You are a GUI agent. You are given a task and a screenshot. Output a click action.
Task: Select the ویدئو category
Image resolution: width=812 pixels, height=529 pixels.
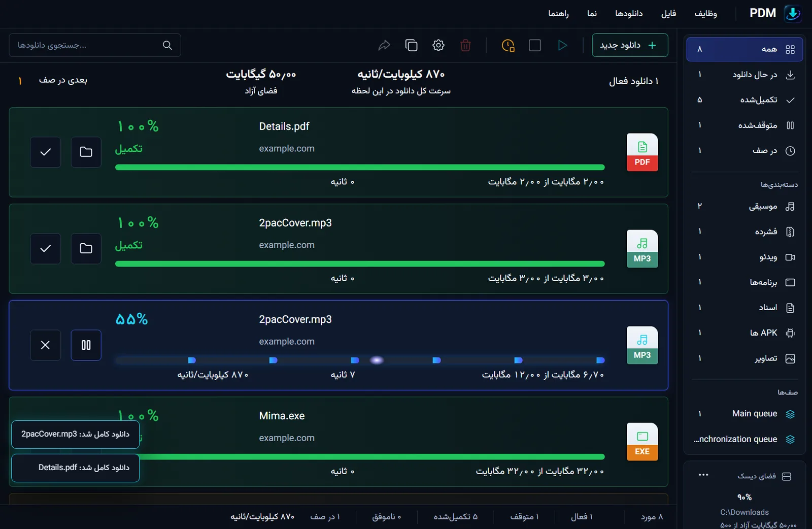click(745, 257)
